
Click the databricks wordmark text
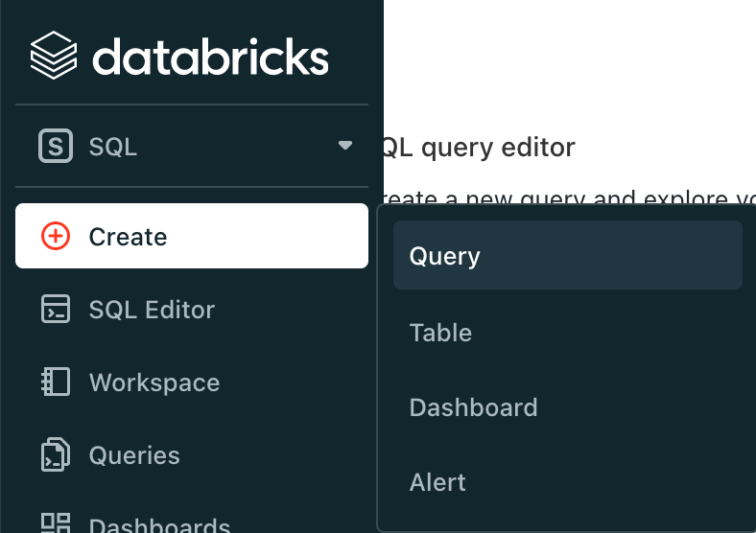[210, 58]
